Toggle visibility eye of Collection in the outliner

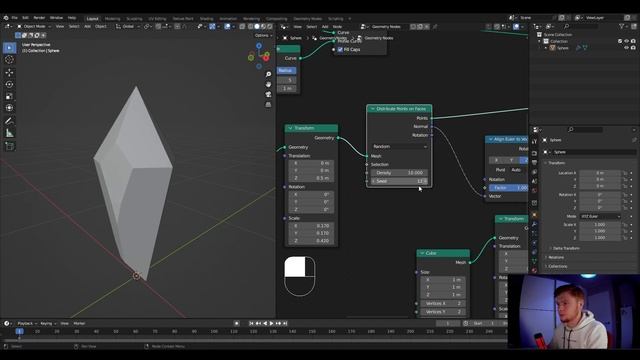(x=627, y=41)
